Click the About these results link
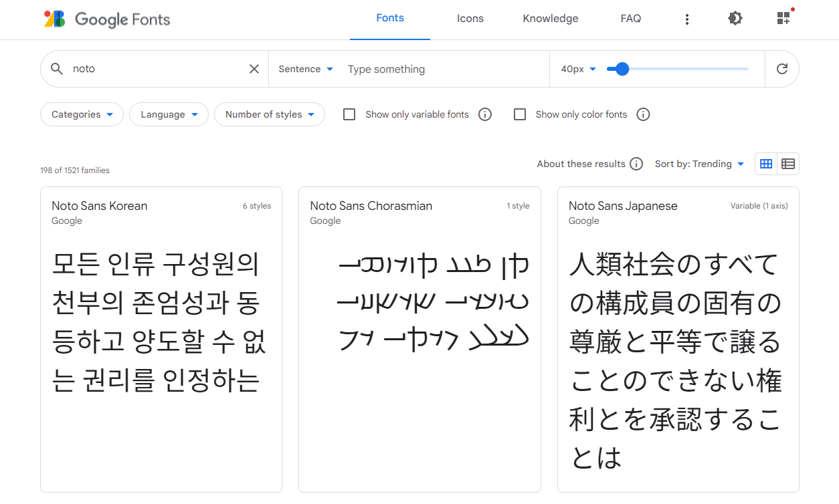This screenshot has width=839, height=504. pos(581,164)
